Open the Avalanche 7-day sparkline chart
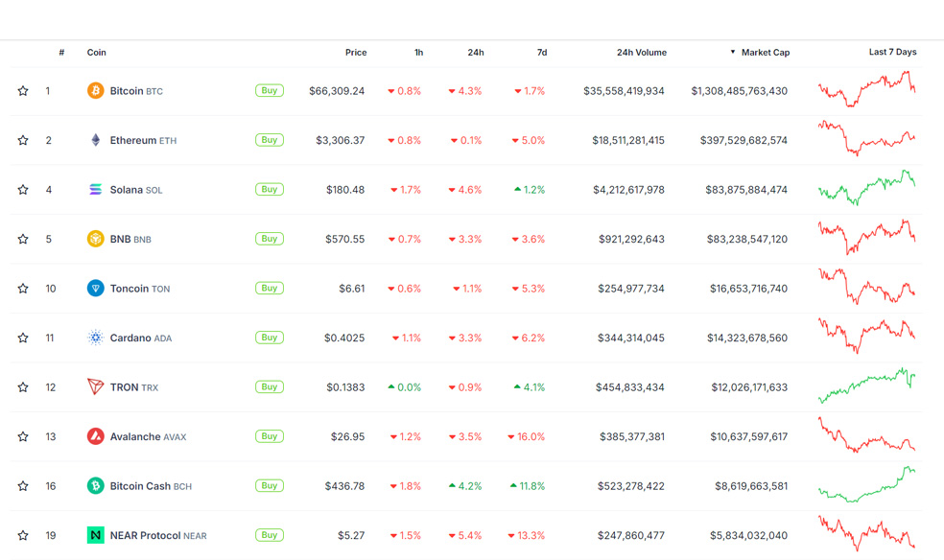Image resolution: width=944 pixels, height=560 pixels. click(867, 435)
